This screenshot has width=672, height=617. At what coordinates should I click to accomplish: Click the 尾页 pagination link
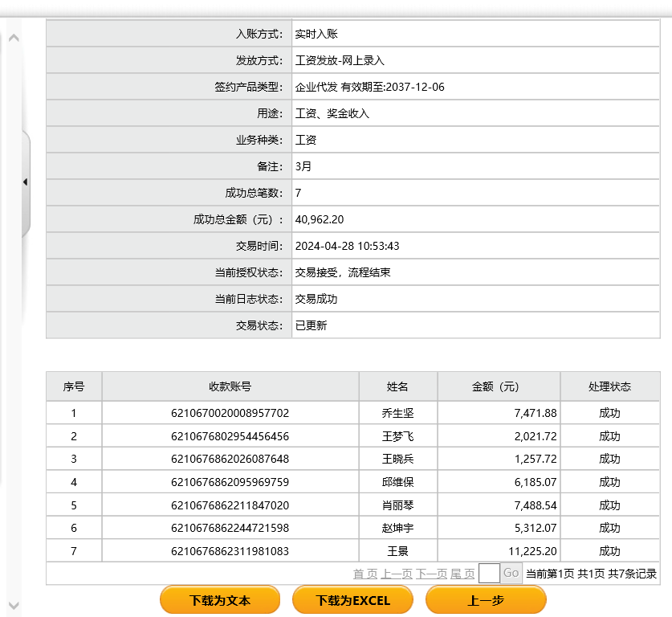(x=462, y=574)
